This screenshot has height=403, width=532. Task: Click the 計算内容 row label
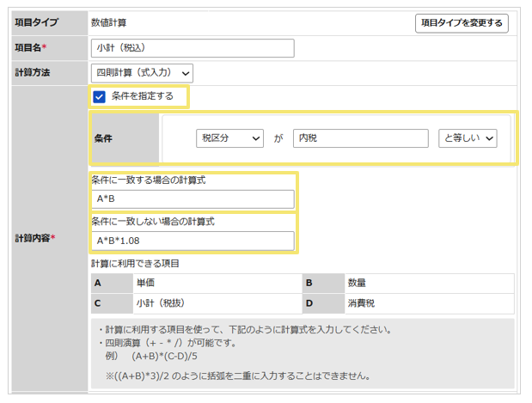pos(34,238)
